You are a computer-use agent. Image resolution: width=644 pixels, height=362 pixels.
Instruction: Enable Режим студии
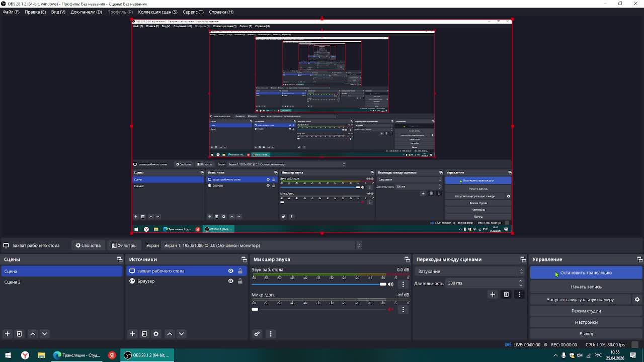[586, 311]
